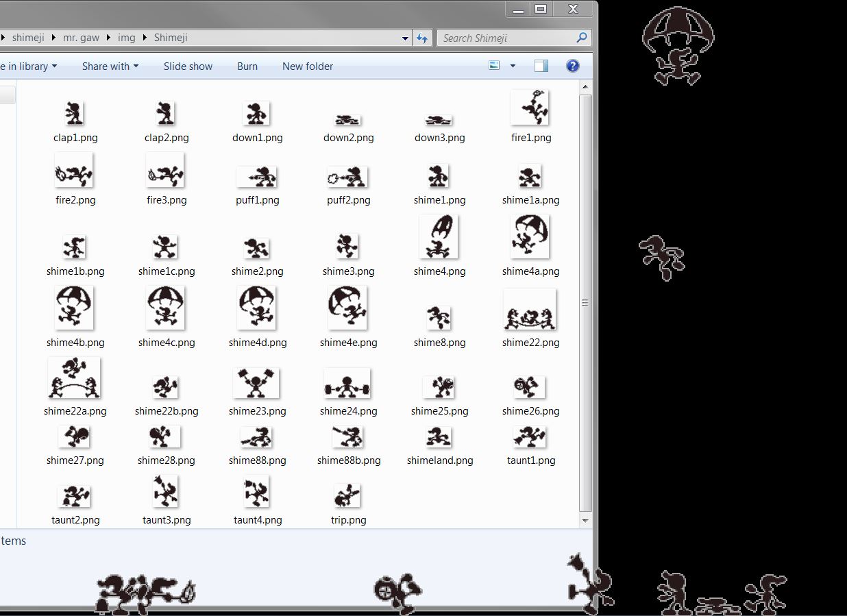This screenshot has width=847, height=616.
Task: Open the Help question mark icon
Action: click(x=573, y=66)
